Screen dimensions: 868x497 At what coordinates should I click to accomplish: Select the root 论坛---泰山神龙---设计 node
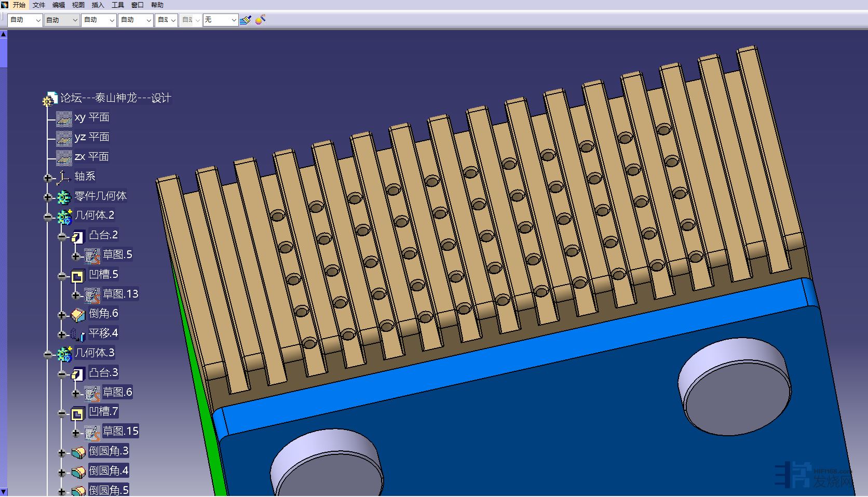(115, 98)
